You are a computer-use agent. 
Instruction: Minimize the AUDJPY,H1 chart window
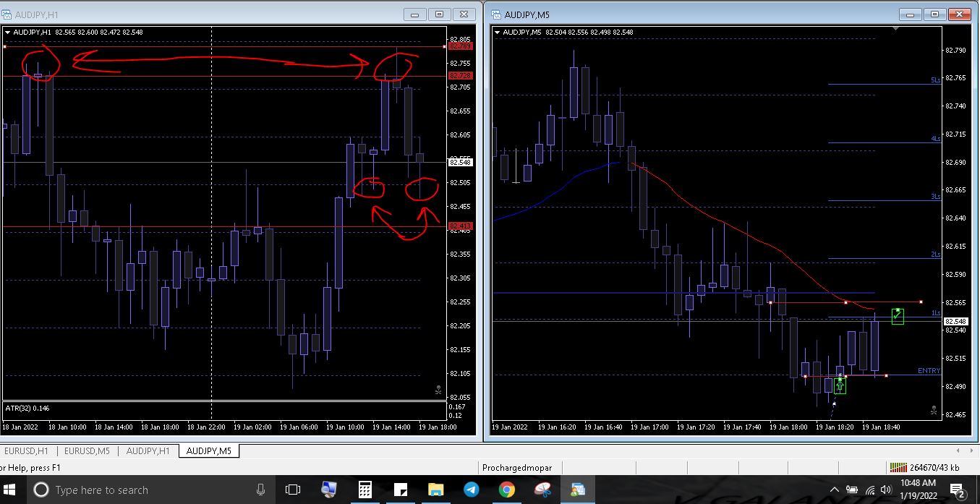415,14
